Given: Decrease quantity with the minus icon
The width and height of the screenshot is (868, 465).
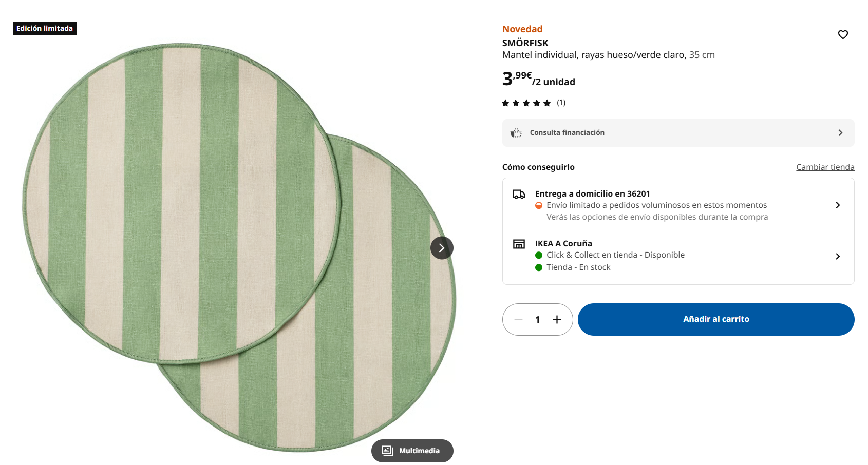Looking at the screenshot, I should tap(518, 320).
